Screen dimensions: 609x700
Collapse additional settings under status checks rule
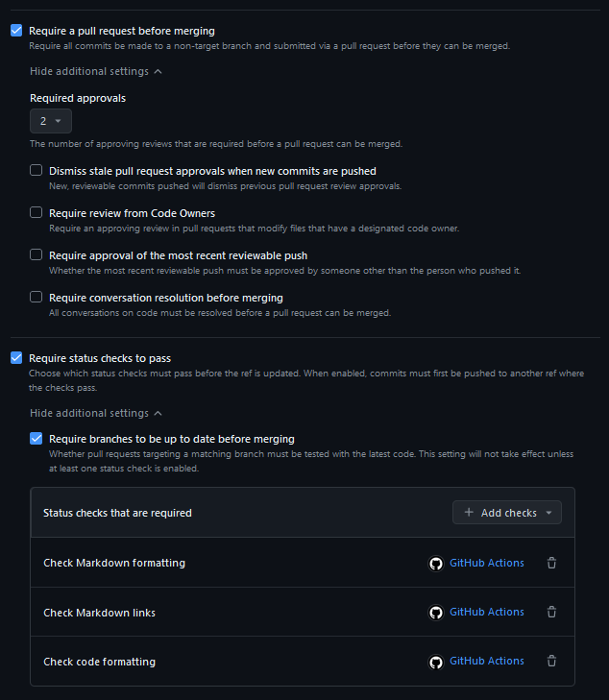[95, 413]
